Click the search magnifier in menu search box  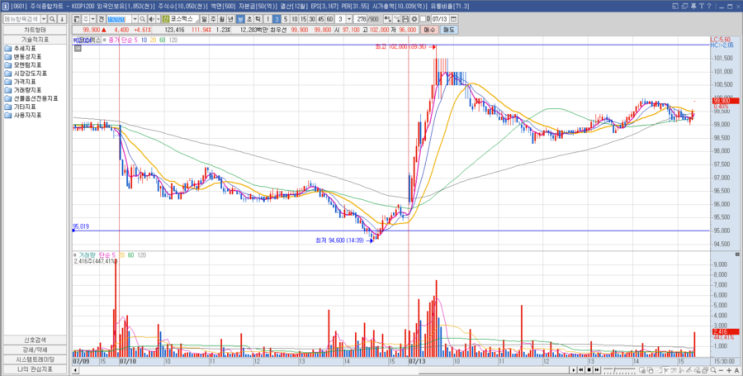[52, 19]
